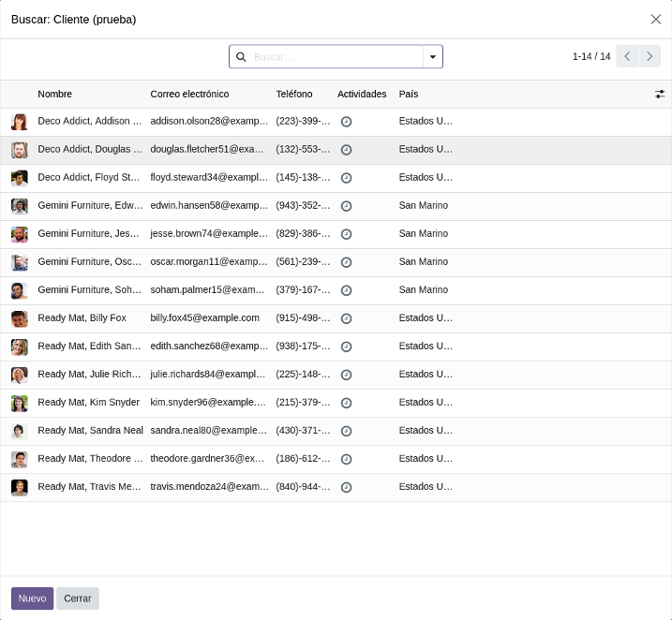
Task: Go to the previous page arrow
Action: pyautogui.click(x=627, y=56)
